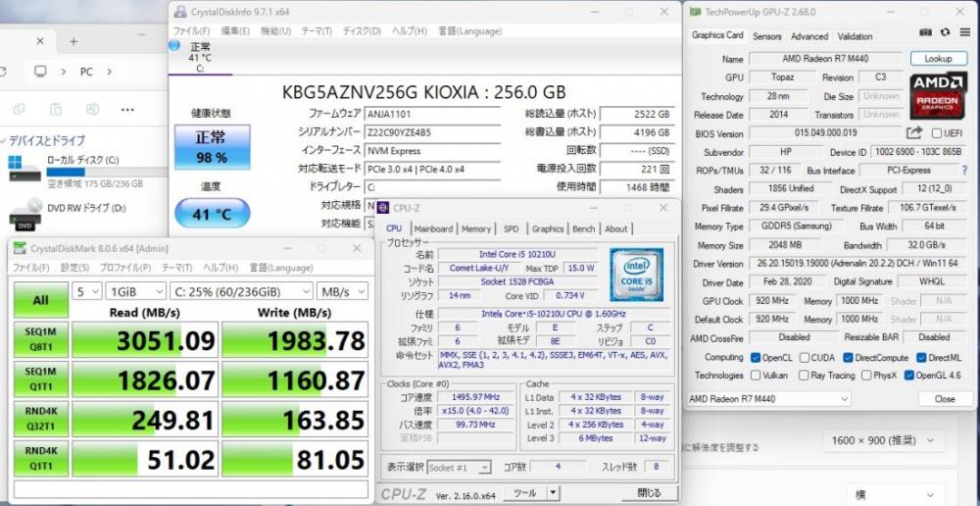
Task: Select the DVD RW drive (D:) icon
Action: (25, 215)
